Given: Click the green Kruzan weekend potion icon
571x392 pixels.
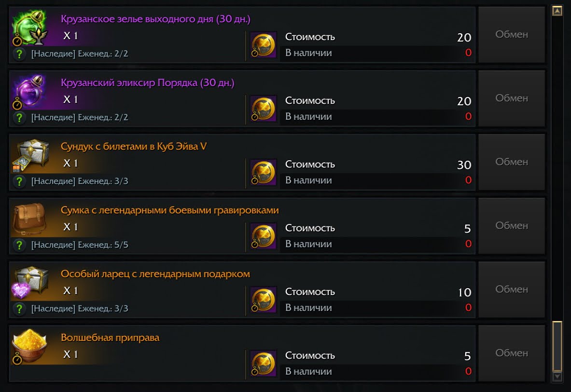Looking at the screenshot, I should [x=29, y=27].
